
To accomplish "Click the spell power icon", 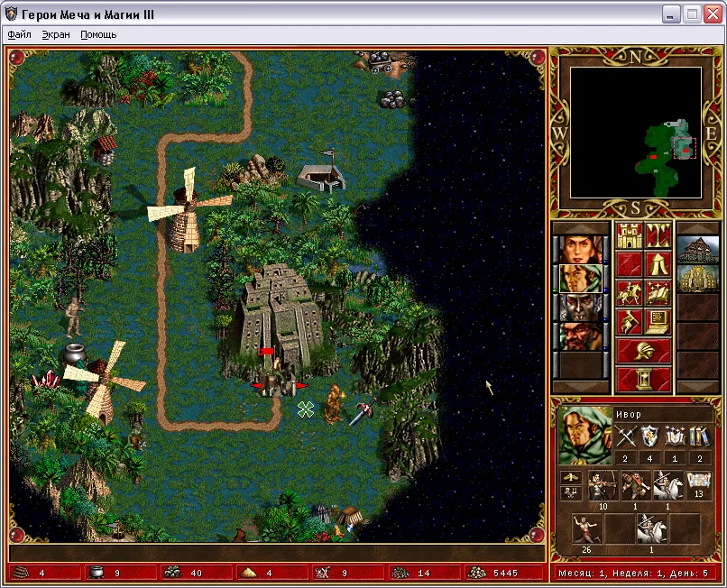I will pos(675,436).
